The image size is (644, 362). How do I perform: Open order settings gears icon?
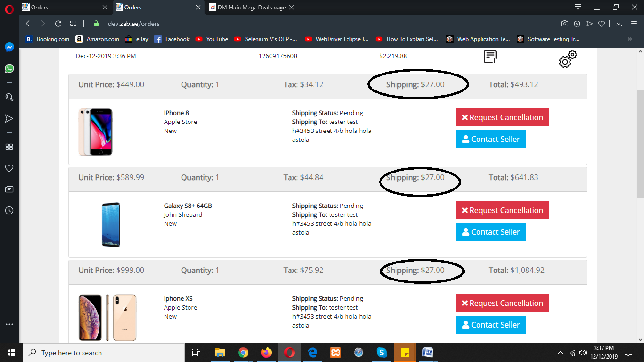tap(568, 58)
